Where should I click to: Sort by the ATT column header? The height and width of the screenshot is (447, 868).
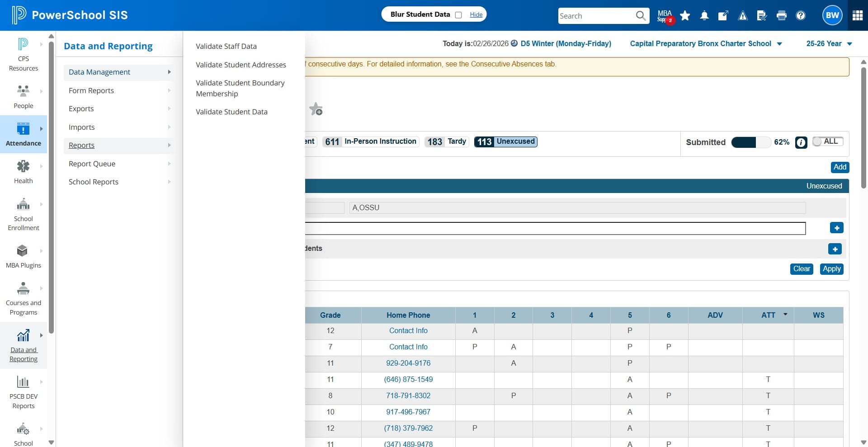coord(768,315)
